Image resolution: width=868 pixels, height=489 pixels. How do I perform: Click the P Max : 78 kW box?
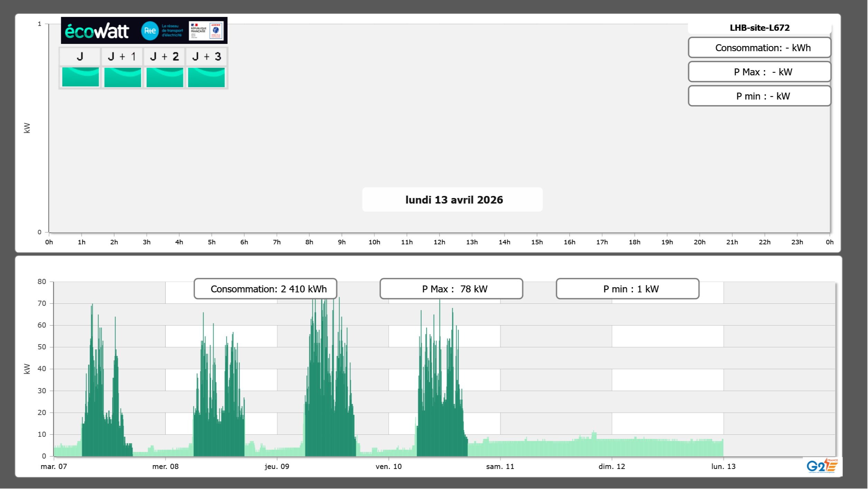451,289
